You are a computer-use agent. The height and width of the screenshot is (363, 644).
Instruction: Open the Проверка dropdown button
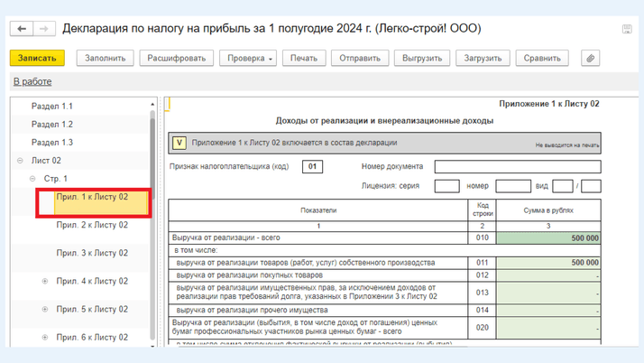[248, 58]
